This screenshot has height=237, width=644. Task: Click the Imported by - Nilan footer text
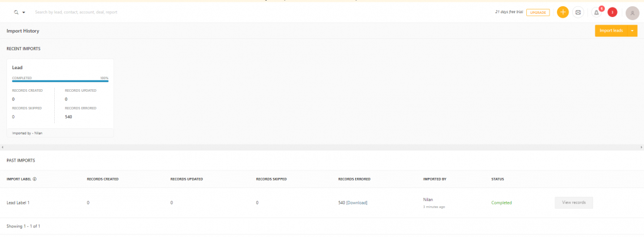[27, 133]
